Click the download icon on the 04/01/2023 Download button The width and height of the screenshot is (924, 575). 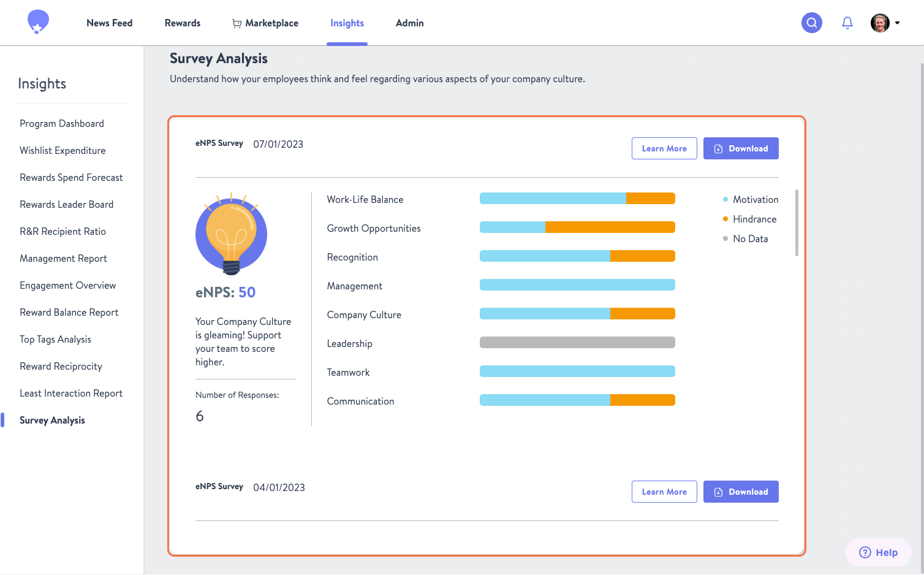(718, 492)
